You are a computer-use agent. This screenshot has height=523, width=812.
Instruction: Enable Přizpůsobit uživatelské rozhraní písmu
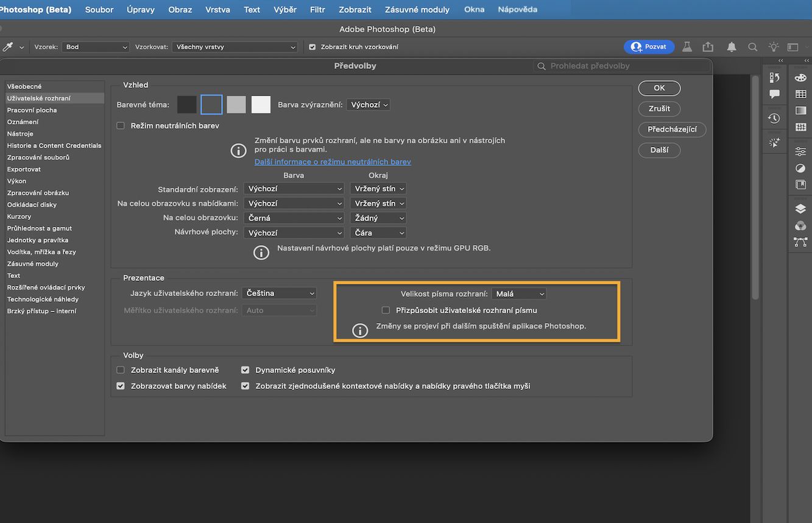click(x=386, y=310)
